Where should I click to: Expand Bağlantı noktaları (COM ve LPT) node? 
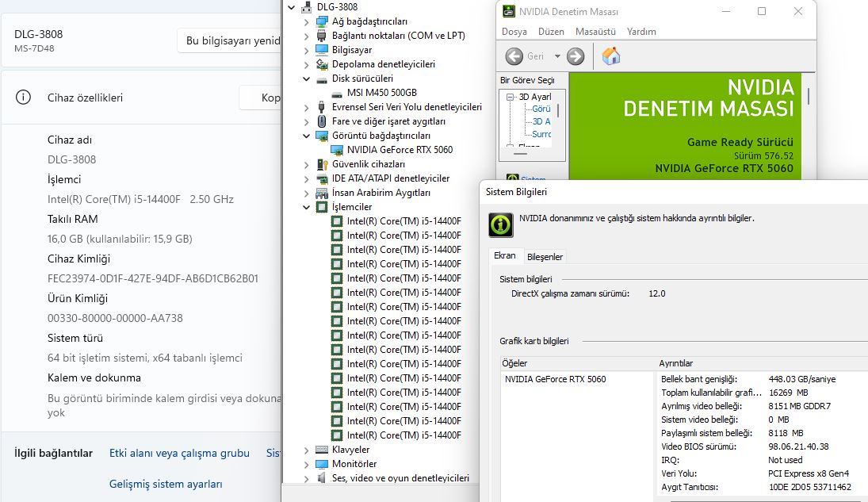[x=307, y=36]
